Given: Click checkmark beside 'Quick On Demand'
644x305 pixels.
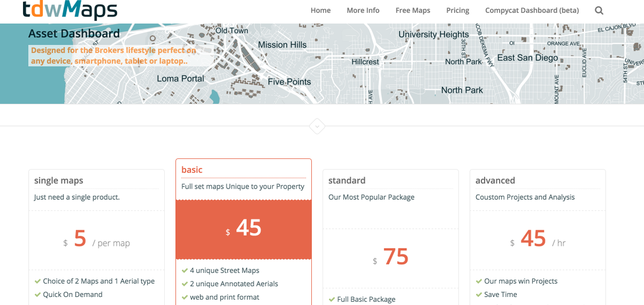Looking at the screenshot, I should 38,294.
